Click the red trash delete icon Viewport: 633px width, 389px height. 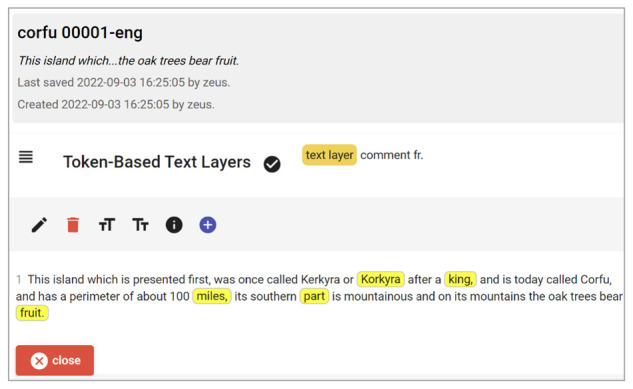pyautogui.click(x=73, y=225)
